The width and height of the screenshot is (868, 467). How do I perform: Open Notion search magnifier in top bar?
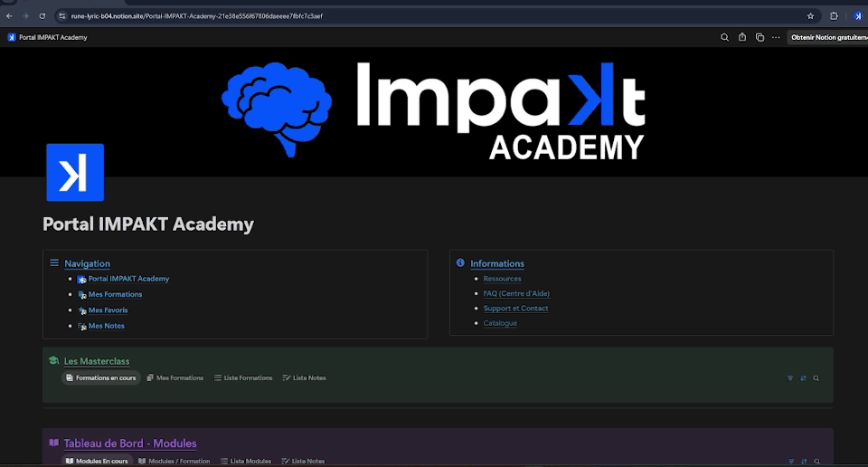pyautogui.click(x=724, y=37)
